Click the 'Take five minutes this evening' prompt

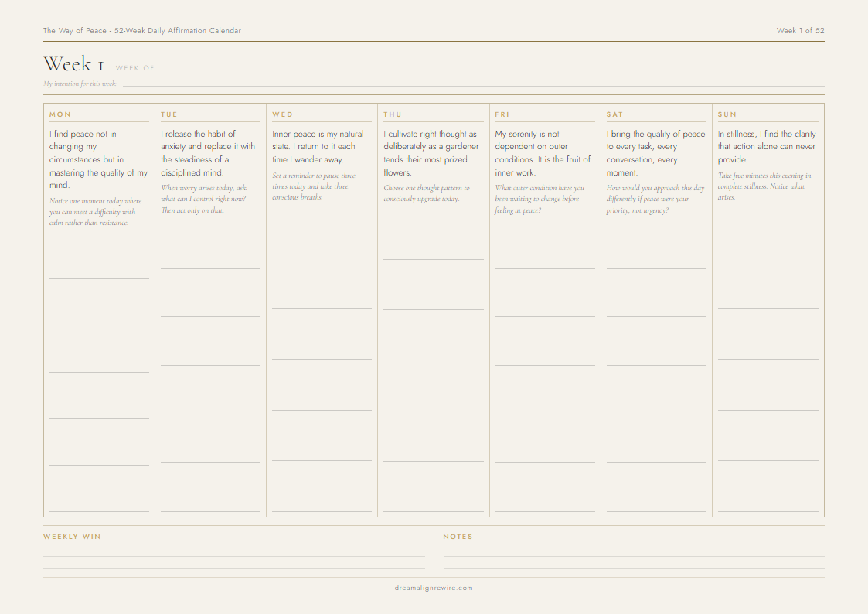click(x=764, y=186)
